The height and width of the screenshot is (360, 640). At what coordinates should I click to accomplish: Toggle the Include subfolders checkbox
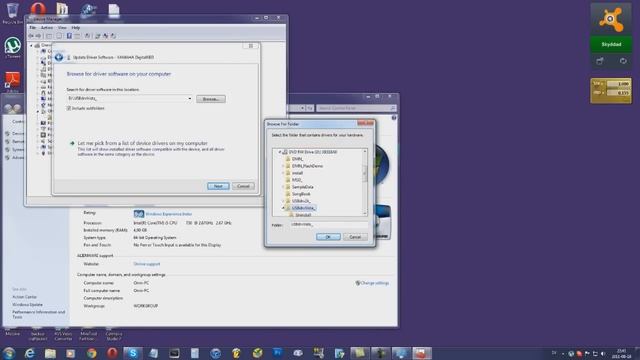pos(69,108)
